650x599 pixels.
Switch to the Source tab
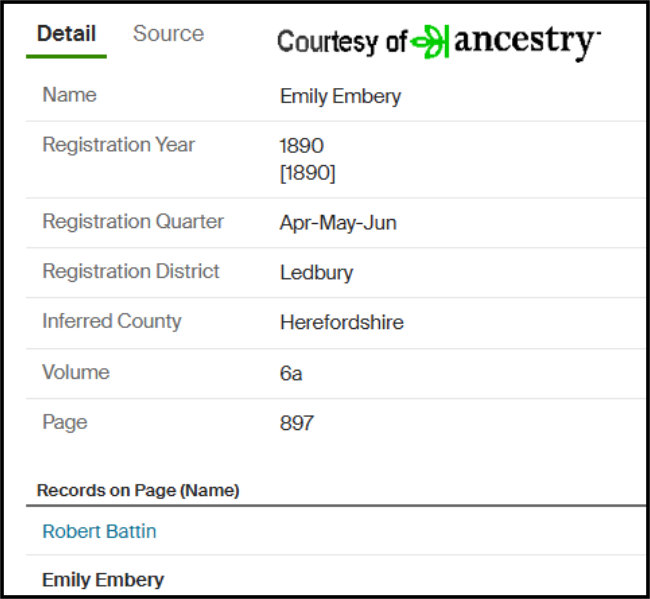pyautogui.click(x=168, y=34)
